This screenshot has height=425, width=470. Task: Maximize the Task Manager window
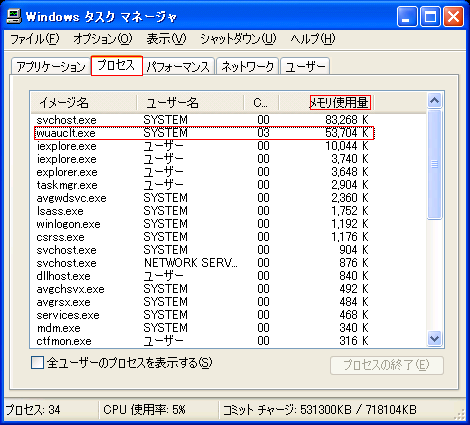coord(430,16)
